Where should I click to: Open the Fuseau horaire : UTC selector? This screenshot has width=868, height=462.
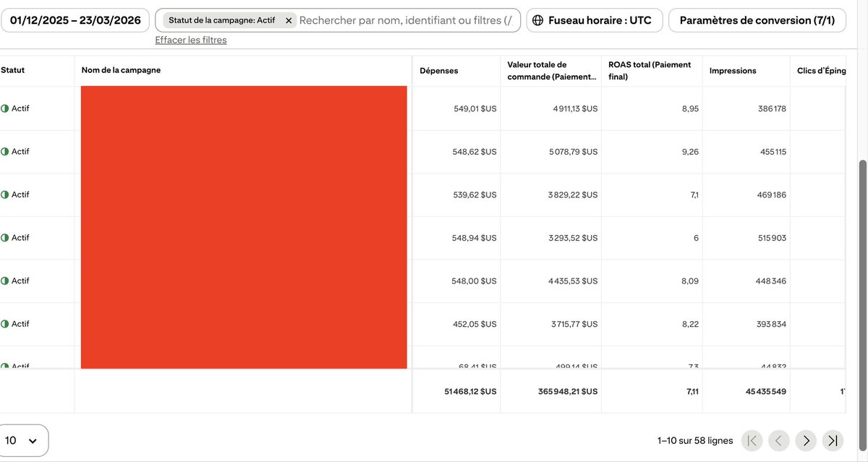(594, 20)
